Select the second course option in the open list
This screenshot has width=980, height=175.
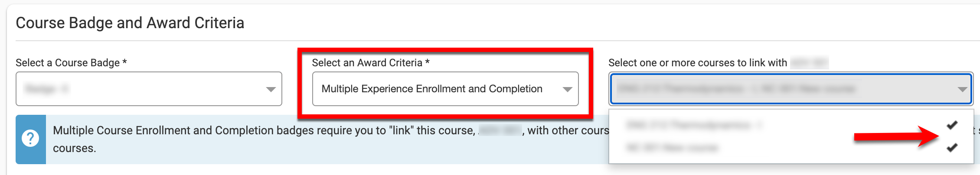pyautogui.click(x=672, y=148)
